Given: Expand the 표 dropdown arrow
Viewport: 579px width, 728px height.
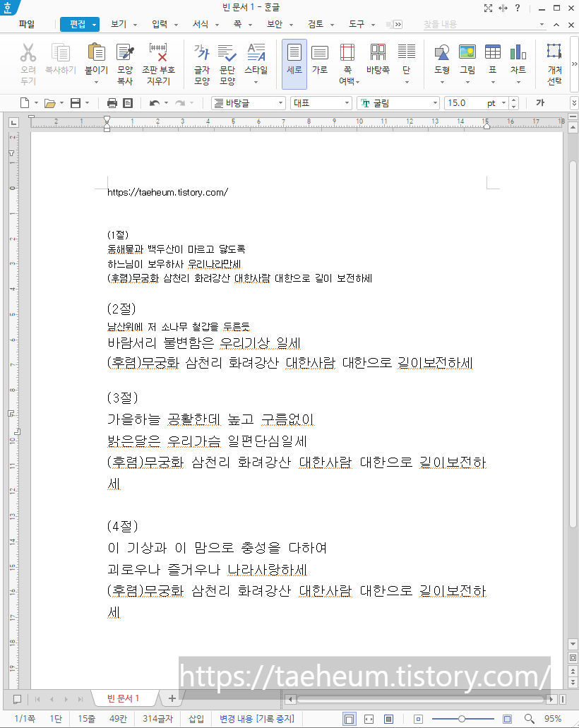Looking at the screenshot, I should pyautogui.click(x=493, y=83).
